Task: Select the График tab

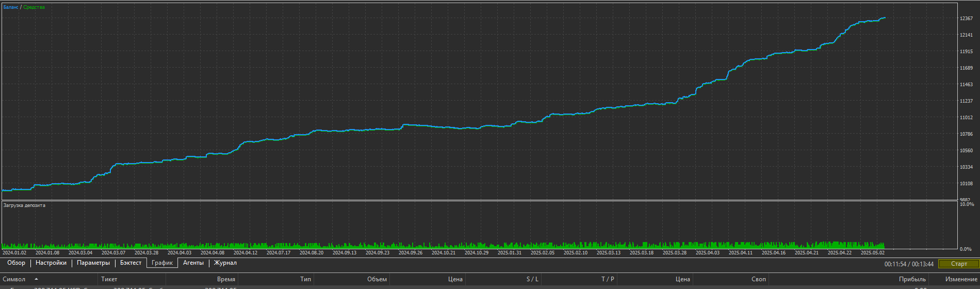Action: 162,263
